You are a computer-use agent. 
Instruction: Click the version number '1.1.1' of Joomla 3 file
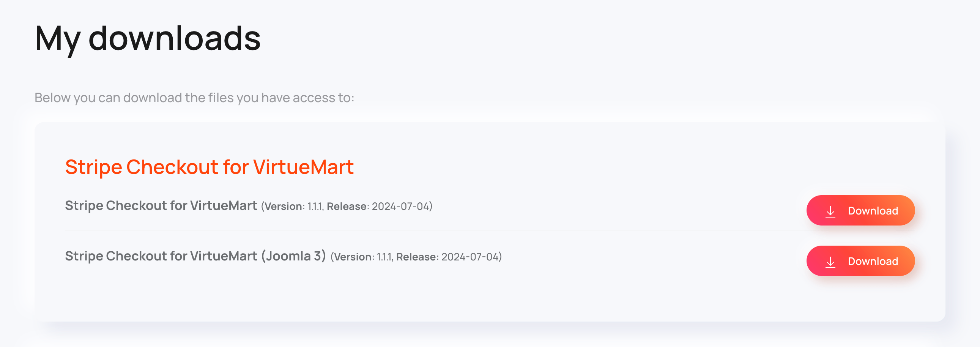coord(384,256)
